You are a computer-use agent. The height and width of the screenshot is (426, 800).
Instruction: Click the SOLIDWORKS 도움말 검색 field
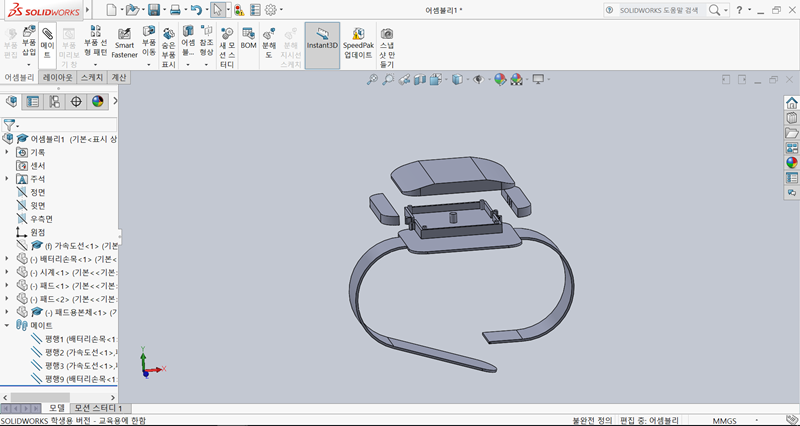(660, 10)
